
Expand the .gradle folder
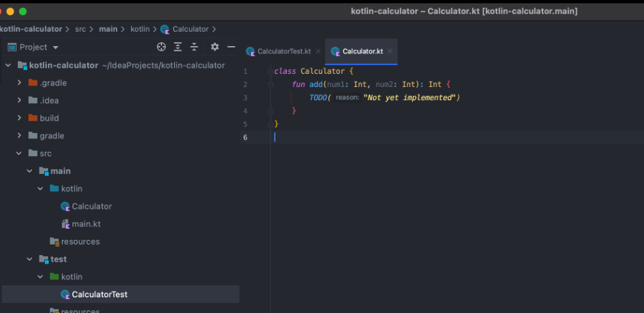pyautogui.click(x=19, y=83)
